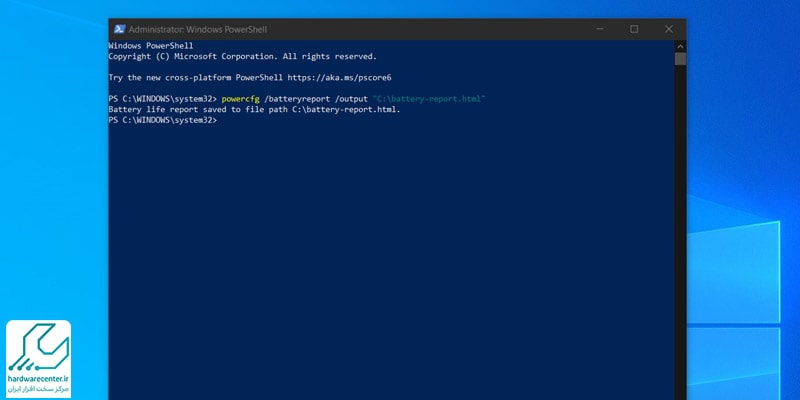Click the scrollbar up arrow
This screenshot has height=400, width=800.
pos(680,46)
